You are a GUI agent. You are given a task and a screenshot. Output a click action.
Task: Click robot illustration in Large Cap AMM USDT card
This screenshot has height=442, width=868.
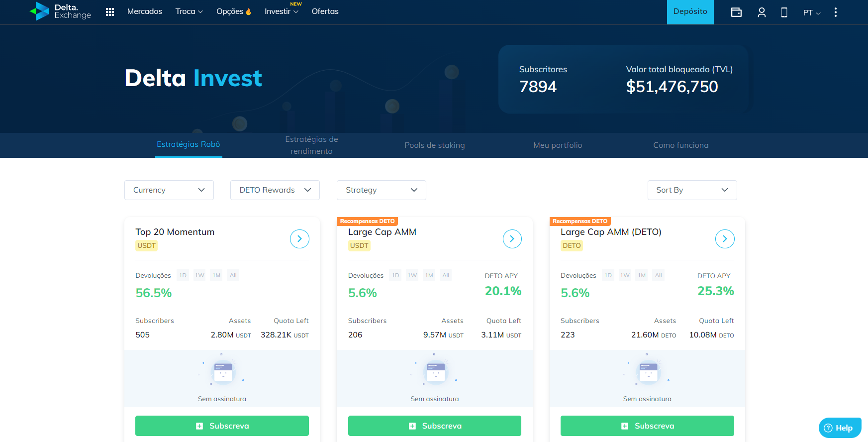coord(435,371)
